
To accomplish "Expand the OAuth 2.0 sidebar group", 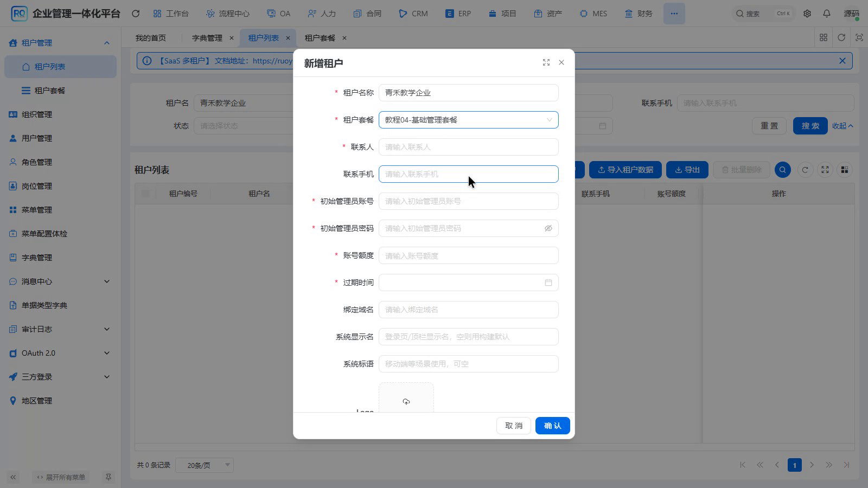I will pos(61,353).
